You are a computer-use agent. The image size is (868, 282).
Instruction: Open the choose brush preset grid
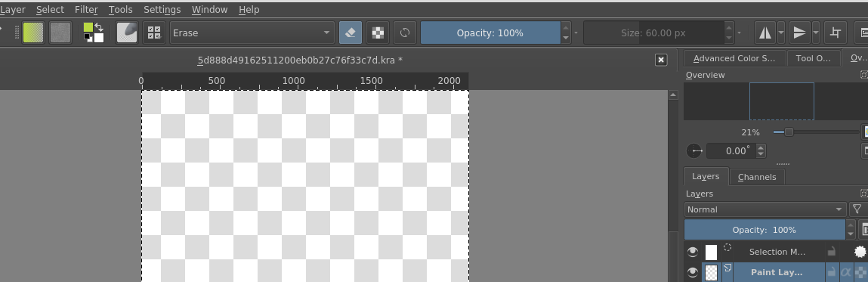(154, 33)
